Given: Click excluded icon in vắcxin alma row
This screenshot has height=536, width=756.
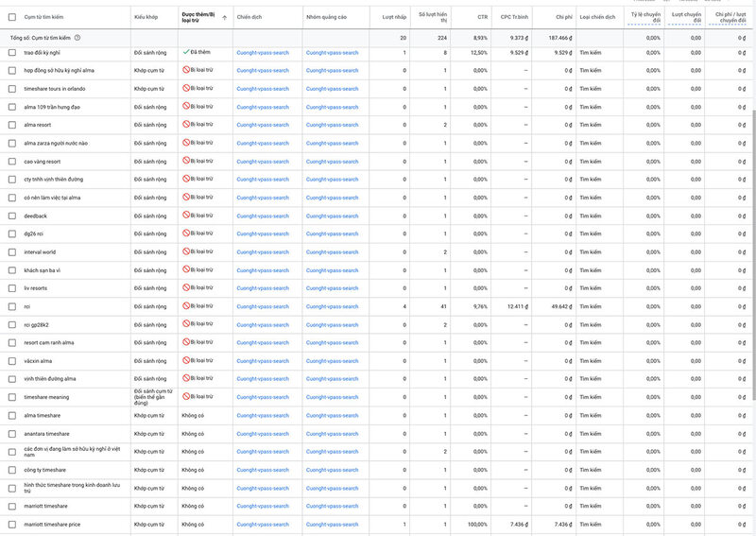Looking at the screenshot, I should [x=186, y=360].
